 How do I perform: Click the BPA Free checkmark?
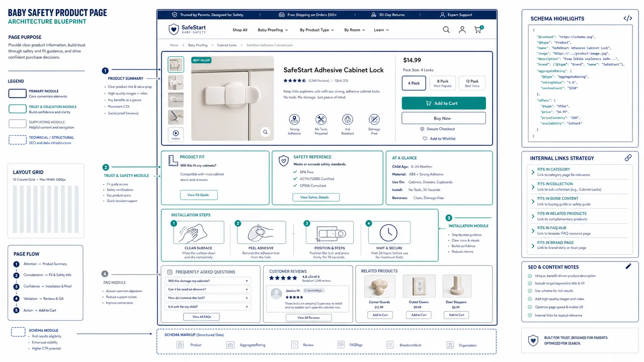point(295,172)
